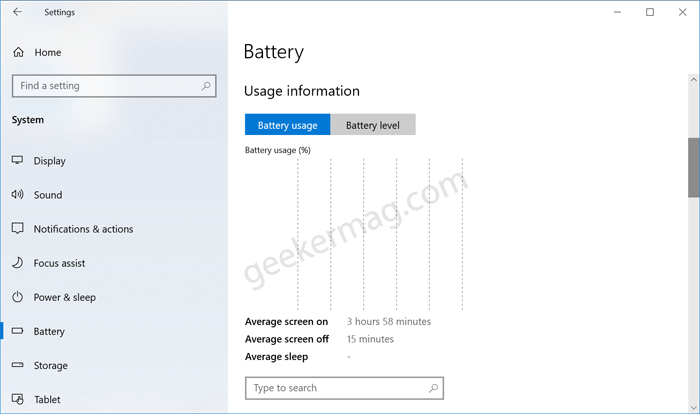700x414 pixels.
Task: Click the scrollbar down arrow
Action: [x=693, y=407]
